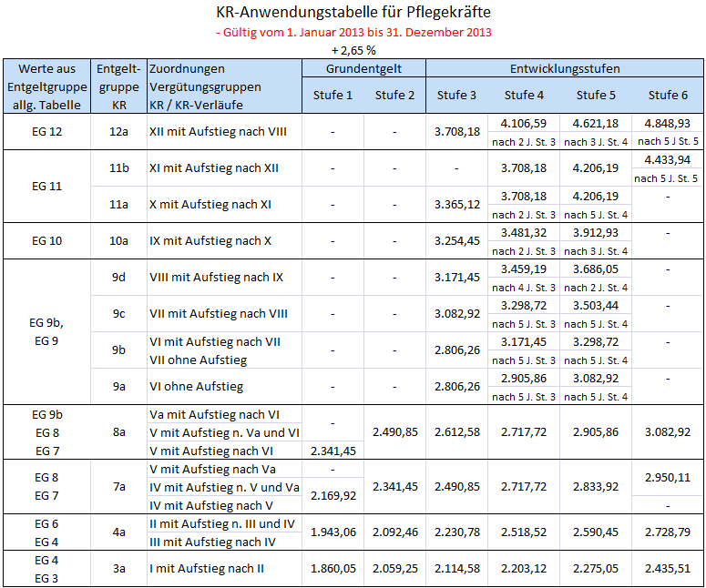Screen dimensions: 706x588
Task: Click 'VI ohne Aufstieg' in row 9a
Action: (196, 387)
